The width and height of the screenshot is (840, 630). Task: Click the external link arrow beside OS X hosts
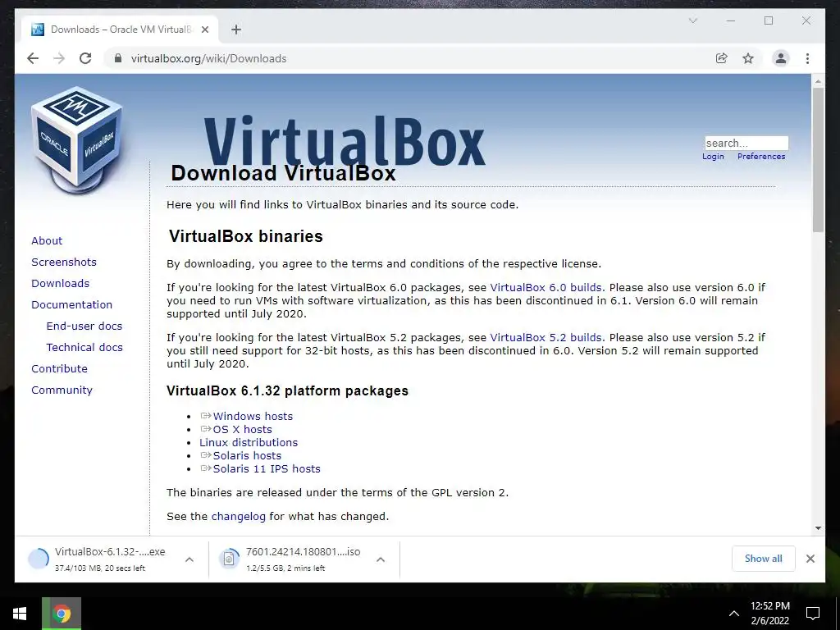click(206, 428)
